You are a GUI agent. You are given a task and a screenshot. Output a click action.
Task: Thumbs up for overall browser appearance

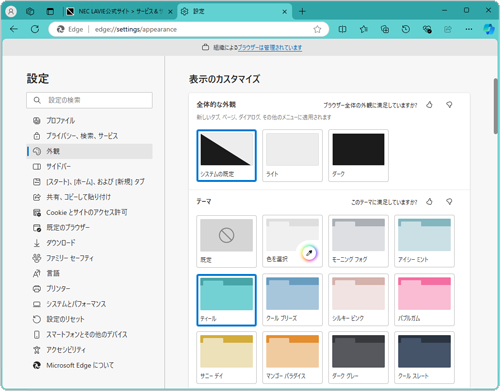tap(429, 105)
